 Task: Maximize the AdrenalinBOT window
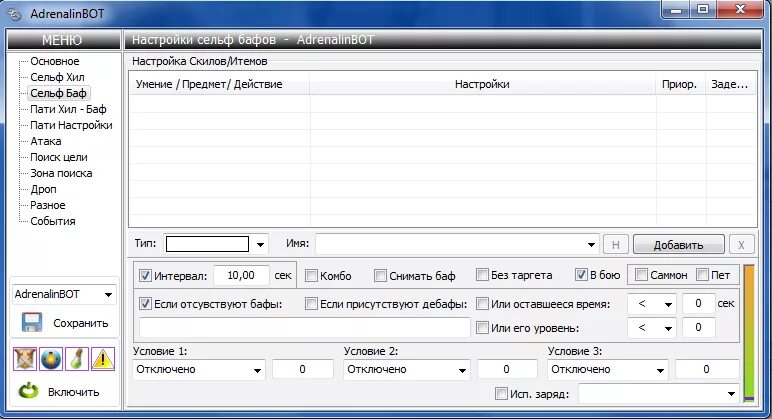pyautogui.click(x=703, y=9)
